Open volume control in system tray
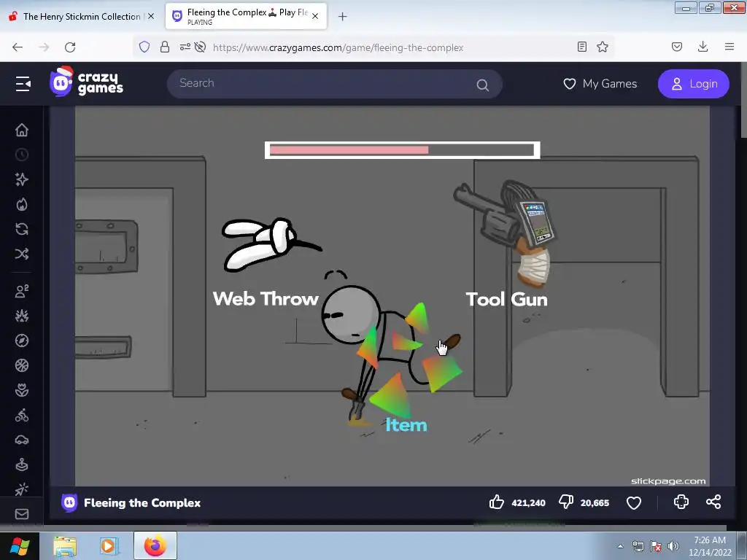Viewport: 747px width, 560px height. pyautogui.click(x=673, y=546)
